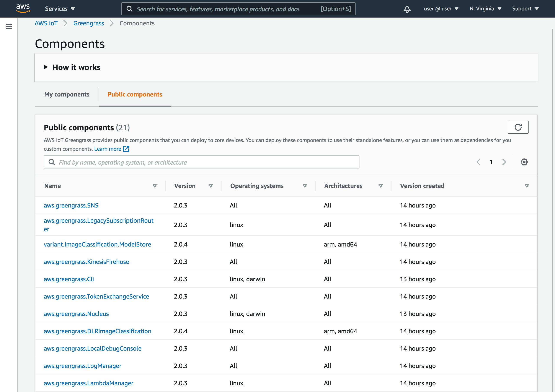
Task: Open the N. Virginia region dropdown
Action: [x=485, y=9]
